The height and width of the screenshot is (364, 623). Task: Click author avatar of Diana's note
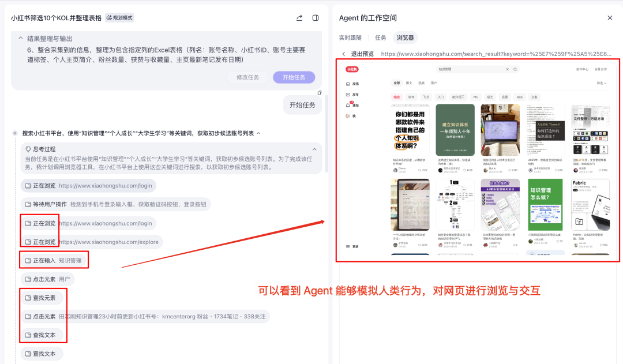coord(395,170)
